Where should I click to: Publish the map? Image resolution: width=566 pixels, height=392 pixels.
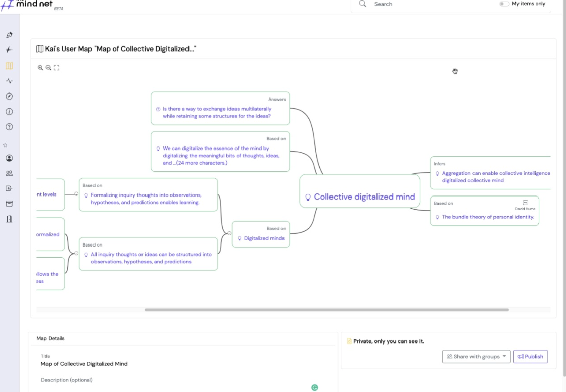(x=530, y=357)
